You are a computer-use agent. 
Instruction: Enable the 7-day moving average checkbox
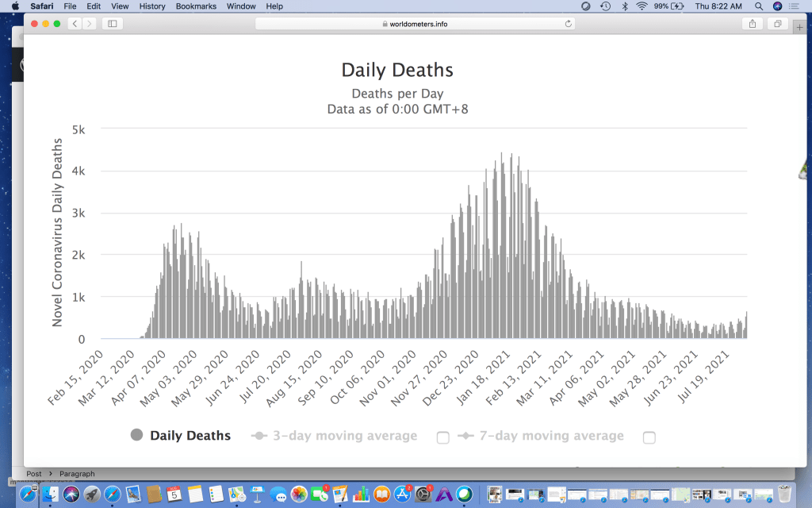point(649,437)
